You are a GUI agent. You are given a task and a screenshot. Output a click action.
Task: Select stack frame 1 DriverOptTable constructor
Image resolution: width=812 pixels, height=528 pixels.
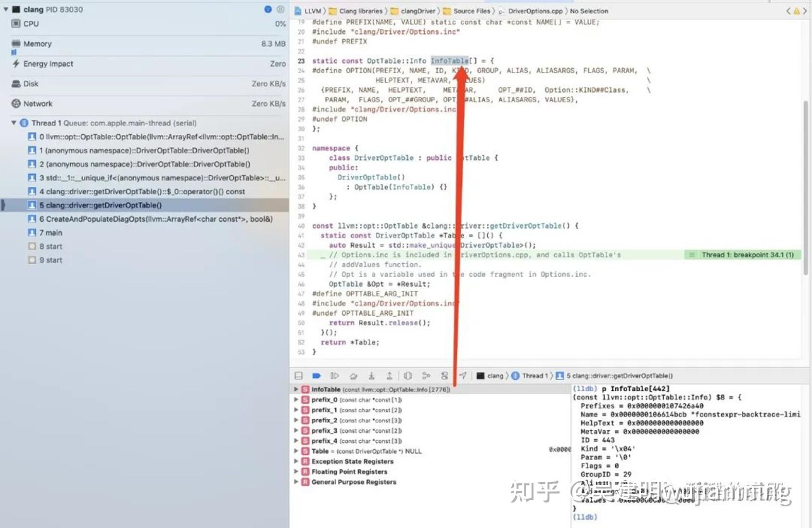(x=144, y=150)
